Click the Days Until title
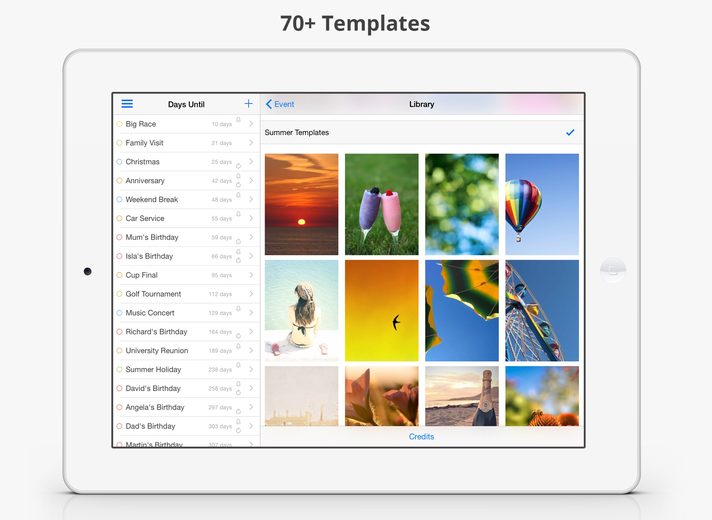 point(186,104)
